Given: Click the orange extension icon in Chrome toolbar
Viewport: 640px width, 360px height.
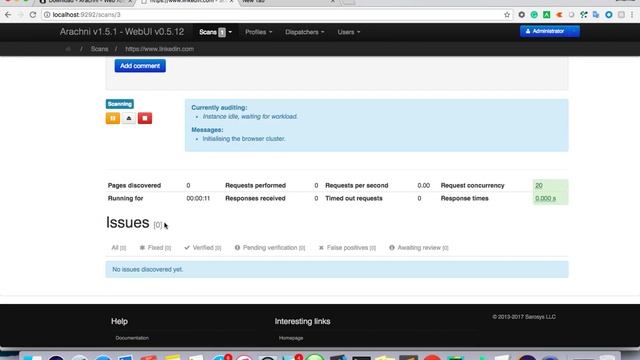Looking at the screenshot, I should pyautogui.click(x=559, y=15).
